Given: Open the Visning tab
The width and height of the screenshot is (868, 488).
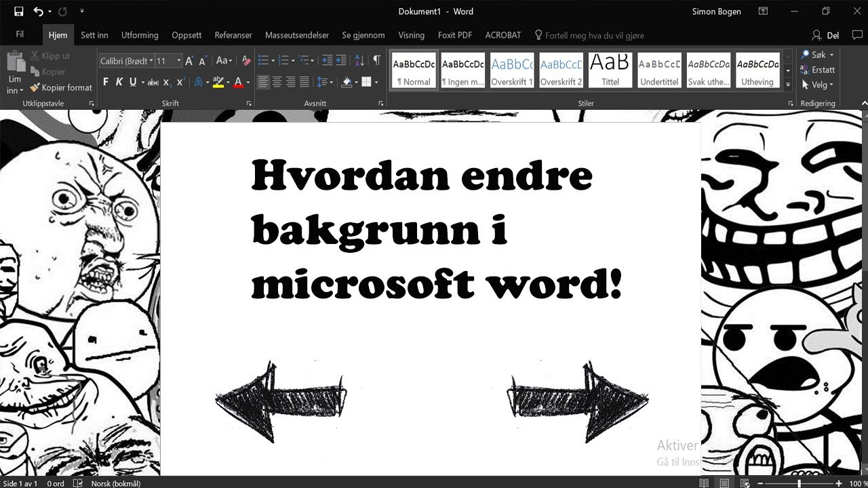Looking at the screenshot, I should tap(411, 35).
